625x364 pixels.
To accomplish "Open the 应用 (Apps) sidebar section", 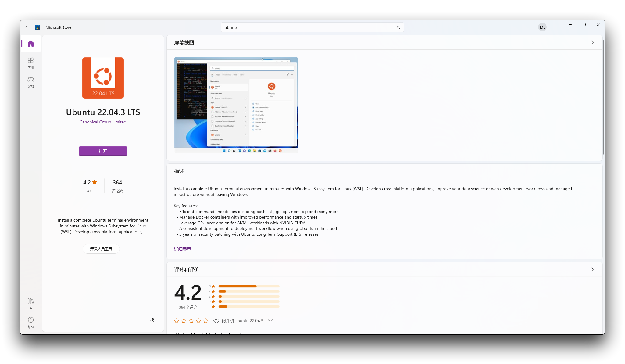I will 31,63.
